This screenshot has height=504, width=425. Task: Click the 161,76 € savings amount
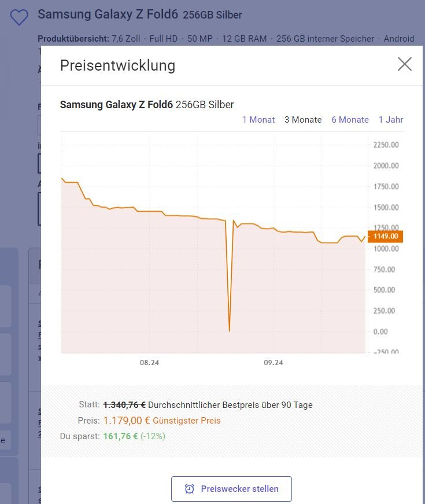[120, 436]
